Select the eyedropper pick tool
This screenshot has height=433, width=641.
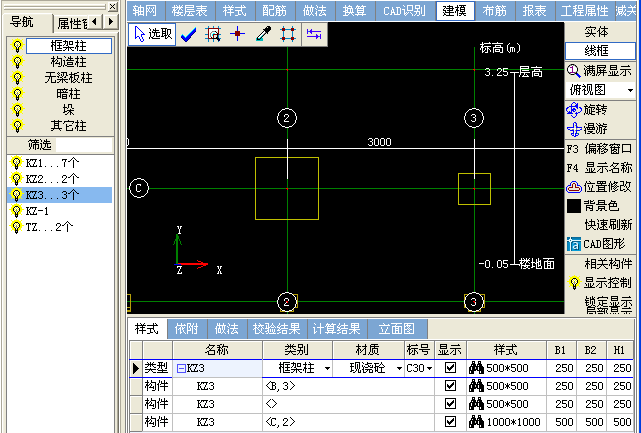pyautogui.click(x=263, y=34)
